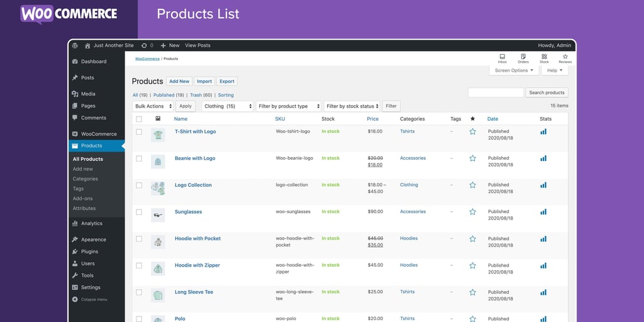Toggle featured star for Sunglasses

(x=472, y=212)
